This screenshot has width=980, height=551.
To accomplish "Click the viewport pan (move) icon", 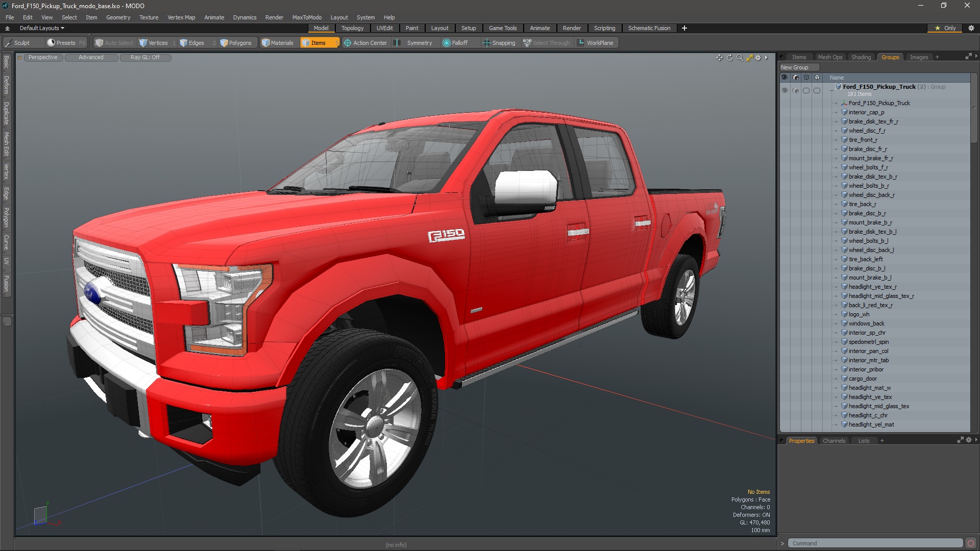I will coord(719,58).
